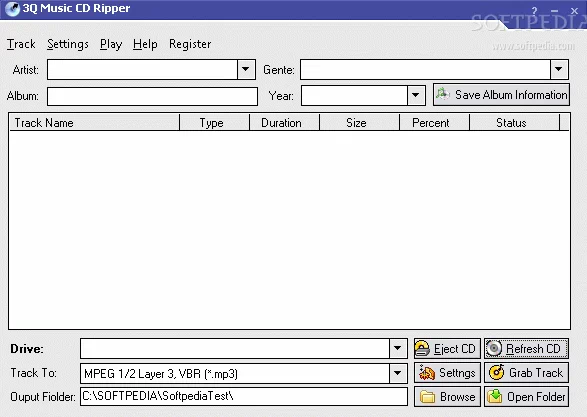Sort by Duration column header

pyautogui.click(x=285, y=123)
